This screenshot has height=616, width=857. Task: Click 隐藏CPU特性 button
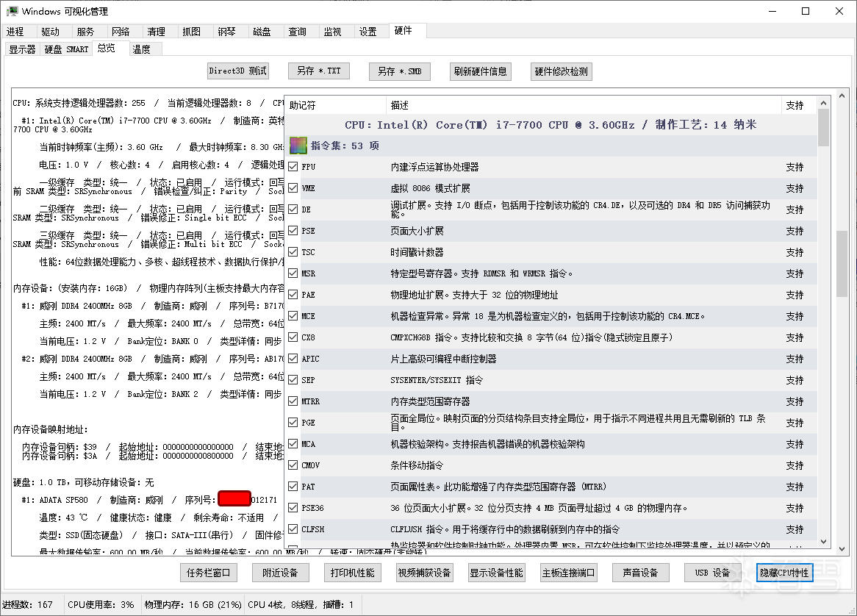click(784, 573)
